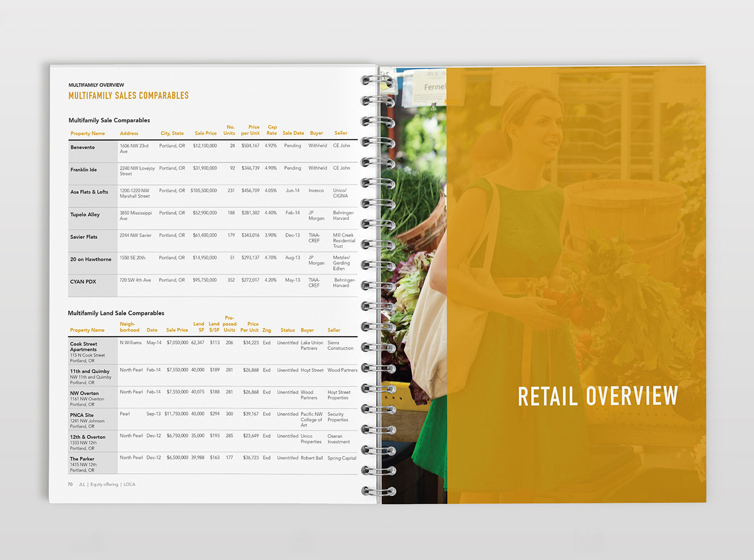Select the 'Mill Creek Residential Trust' seller cell
Viewport: 754px width, 560px height.
pos(344,241)
